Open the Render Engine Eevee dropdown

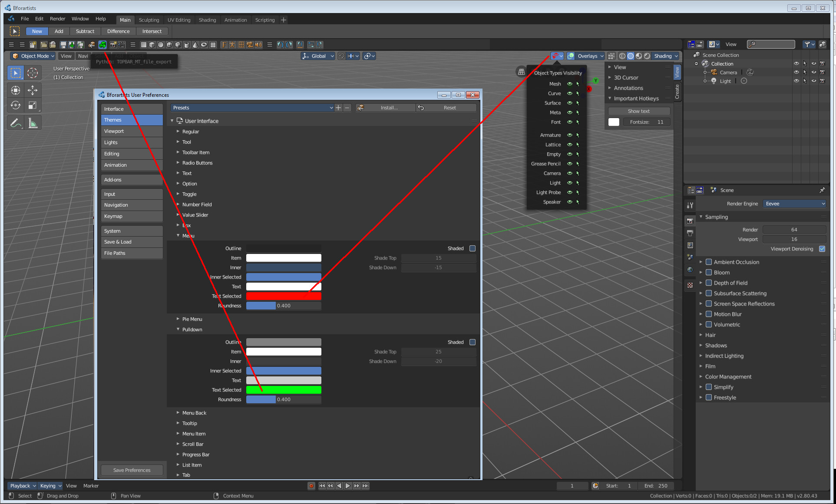point(795,204)
